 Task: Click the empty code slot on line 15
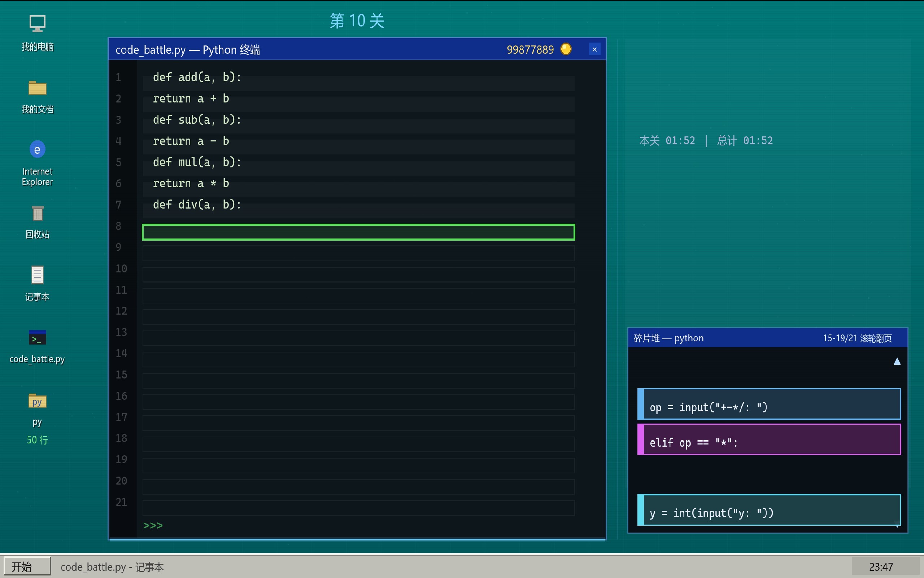pos(358,381)
